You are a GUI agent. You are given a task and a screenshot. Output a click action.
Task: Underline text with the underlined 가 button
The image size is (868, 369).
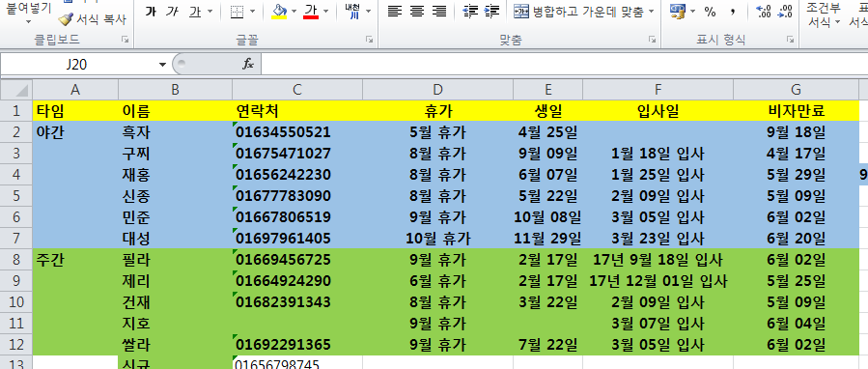[195, 11]
